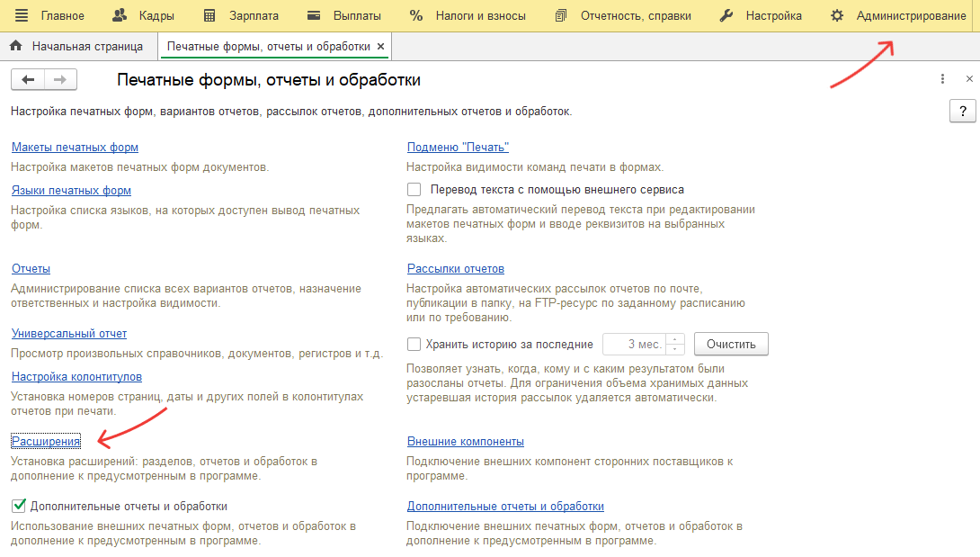Viewport: 980px width, 557px height.
Task: Open the Выплаты menu
Action: (x=357, y=15)
